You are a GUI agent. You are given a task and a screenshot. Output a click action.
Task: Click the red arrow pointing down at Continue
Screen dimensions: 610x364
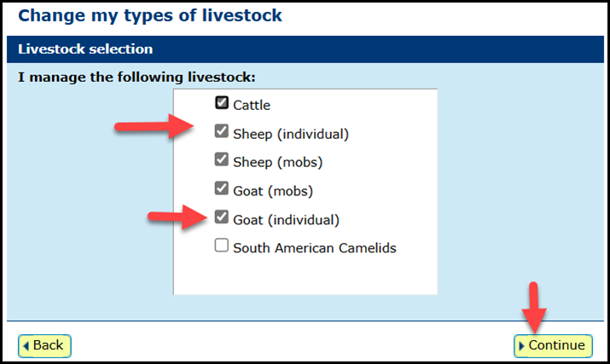[x=534, y=308]
